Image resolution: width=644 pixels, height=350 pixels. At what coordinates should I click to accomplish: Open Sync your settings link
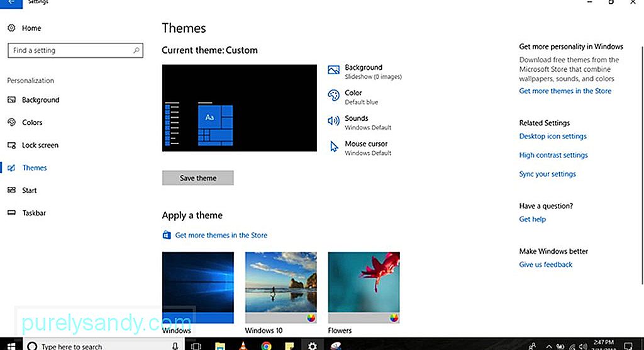coord(548,174)
